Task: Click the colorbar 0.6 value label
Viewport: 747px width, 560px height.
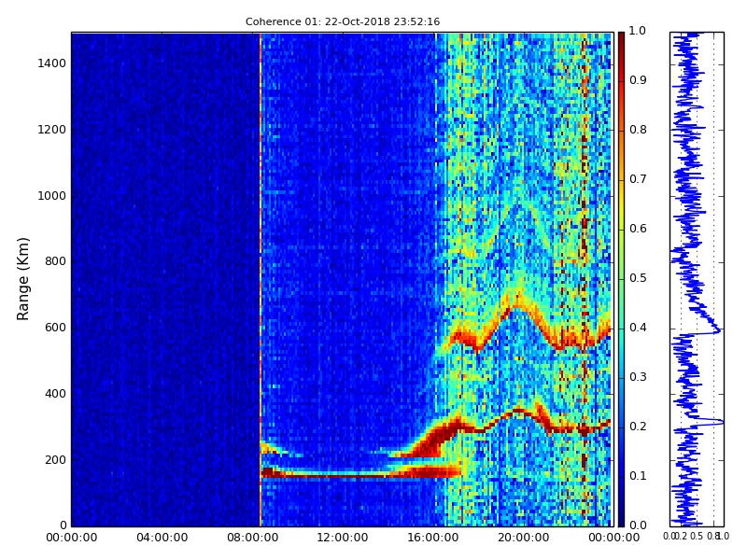Action: click(x=638, y=229)
